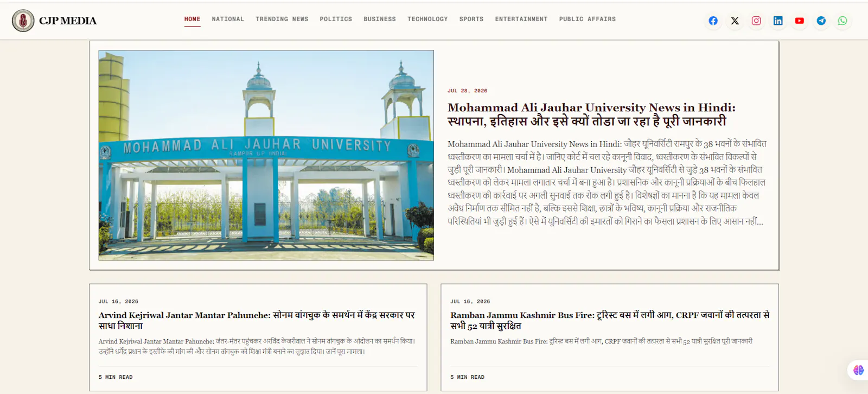Open the Technology menu section
Screen dimensions: 868x394
click(x=427, y=19)
